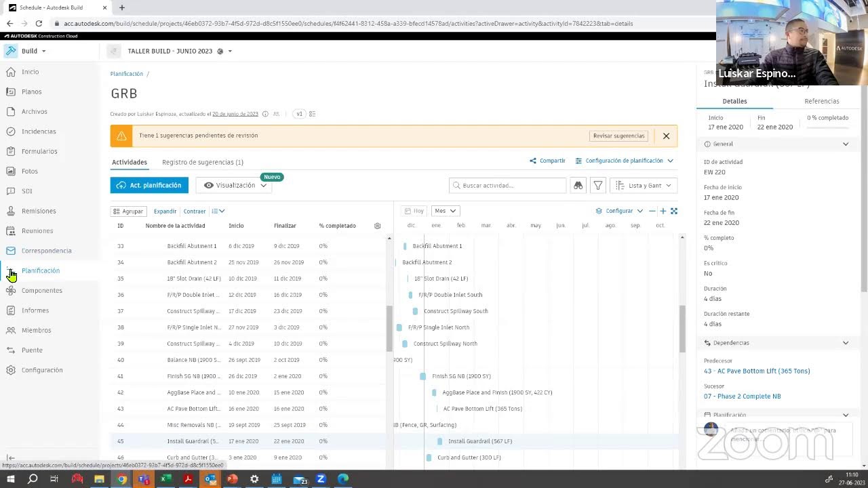This screenshot has height=488, width=868.
Task: Open Remisiones module
Action: coord(38,211)
